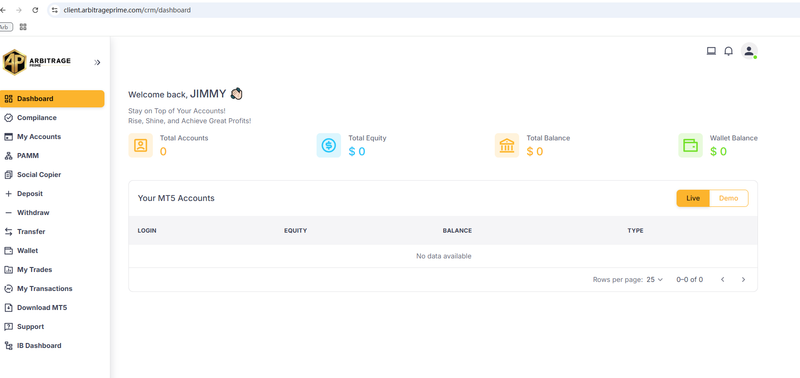Click the Total Equity dollar icon
800x378 pixels.
tap(329, 145)
